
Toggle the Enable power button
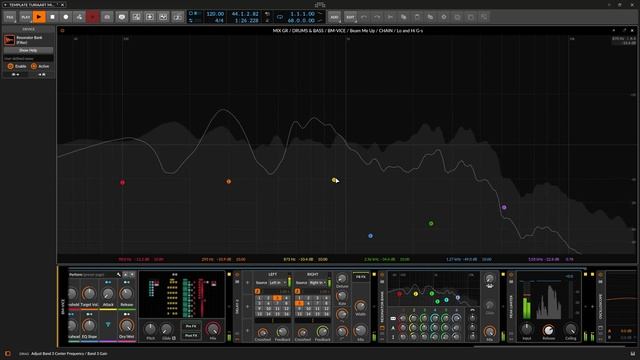point(11,66)
